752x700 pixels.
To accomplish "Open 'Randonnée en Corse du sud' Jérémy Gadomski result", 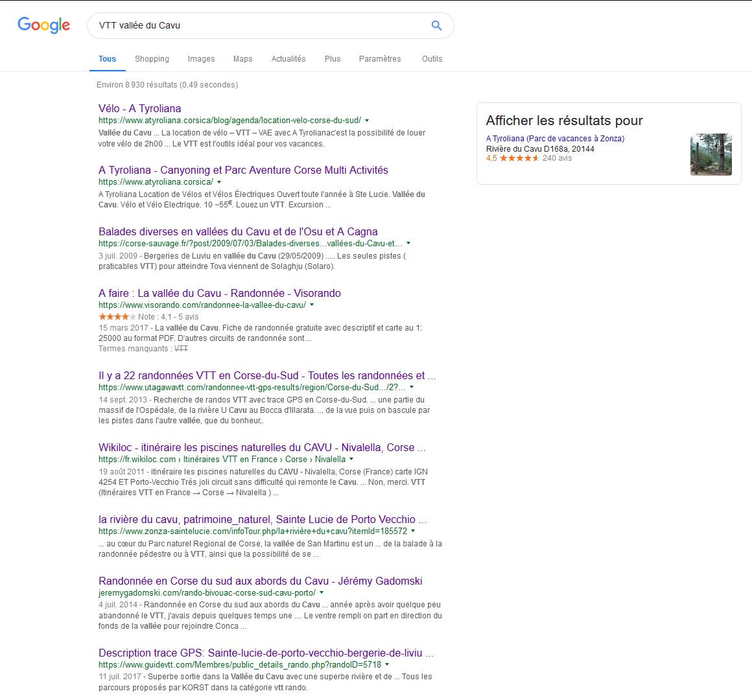I will point(261,581).
